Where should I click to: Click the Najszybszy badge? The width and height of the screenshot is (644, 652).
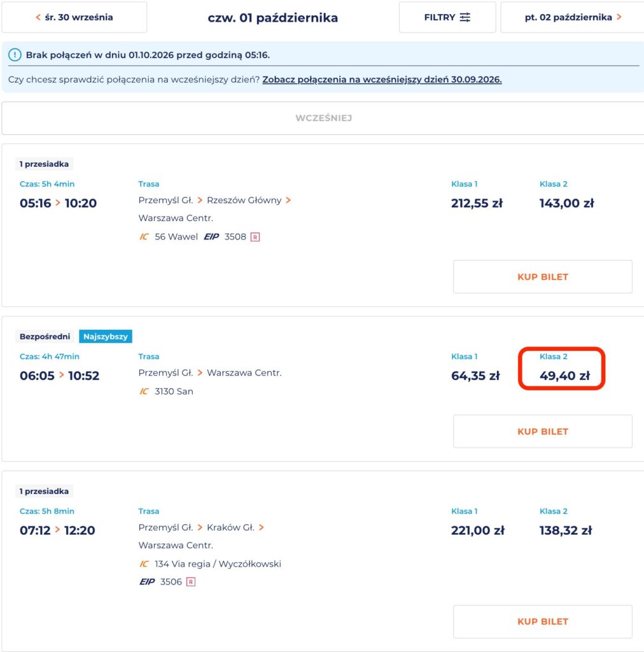(106, 336)
